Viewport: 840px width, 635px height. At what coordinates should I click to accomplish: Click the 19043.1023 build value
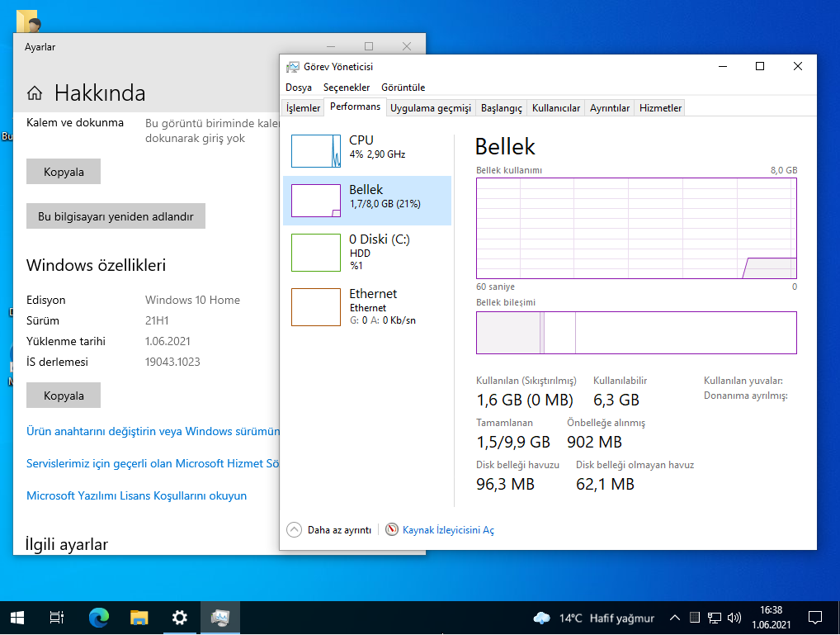[172, 362]
